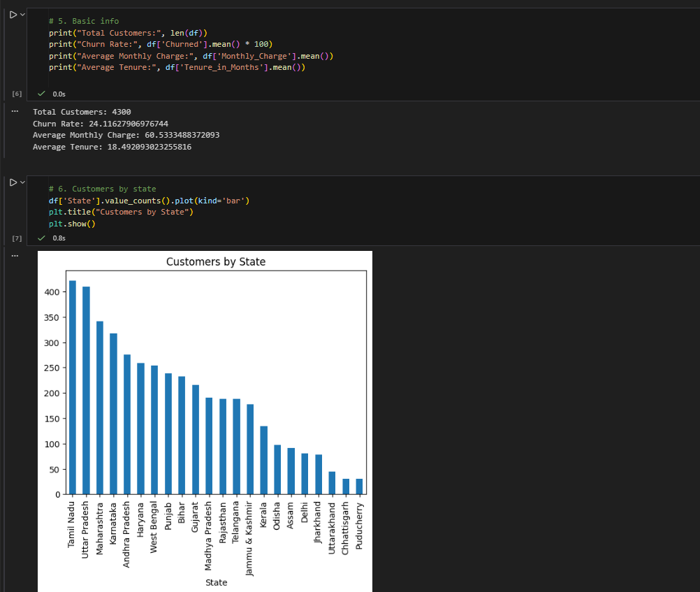Expand run options dropdown for cell 7
The image size is (700, 592).
[23, 182]
